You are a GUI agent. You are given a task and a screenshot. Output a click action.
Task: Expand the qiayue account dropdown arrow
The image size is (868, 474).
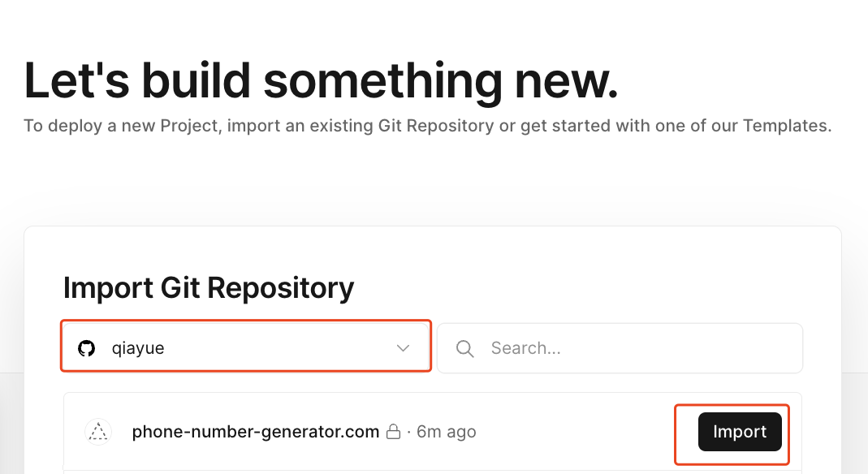coord(403,348)
